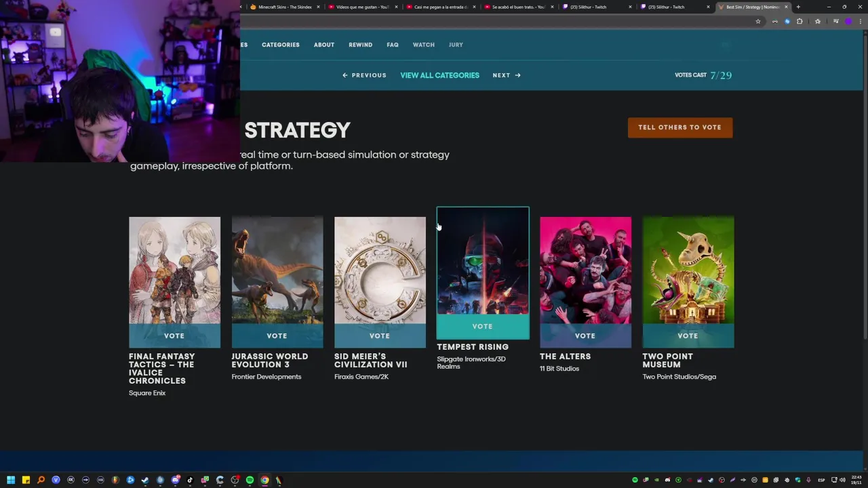Go to the PREVIOUS category

pyautogui.click(x=364, y=75)
